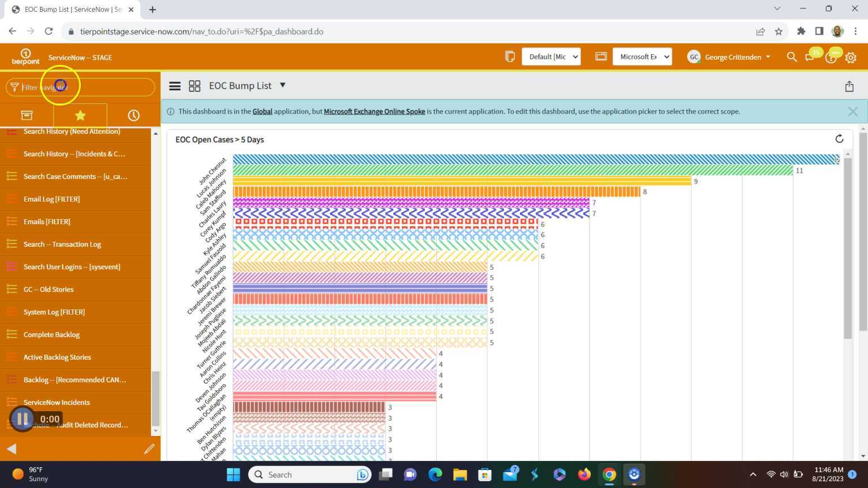Viewport: 868px width, 488px height.
Task: Click the update set clipboard icon
Action: coord(510,56)
